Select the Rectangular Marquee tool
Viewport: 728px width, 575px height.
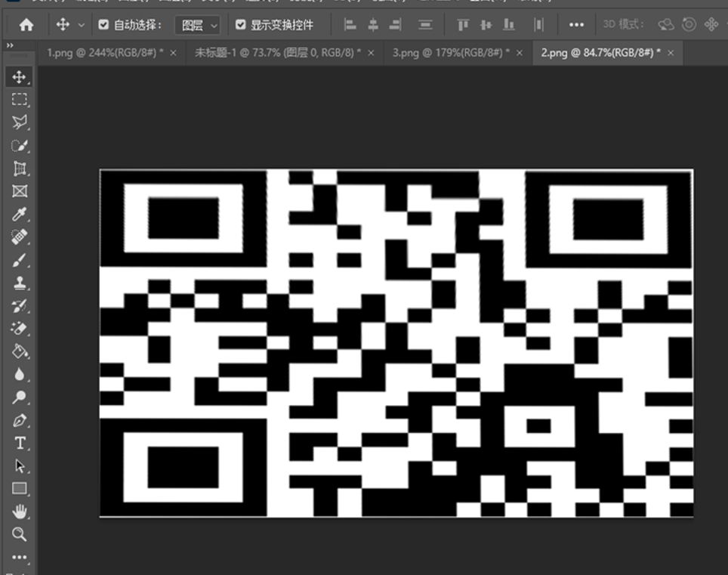pos(19,100)
